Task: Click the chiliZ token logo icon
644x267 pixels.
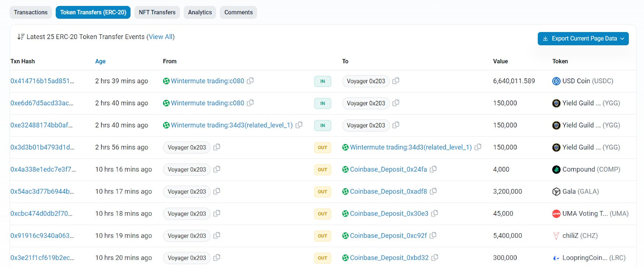Action: [556, 236]
